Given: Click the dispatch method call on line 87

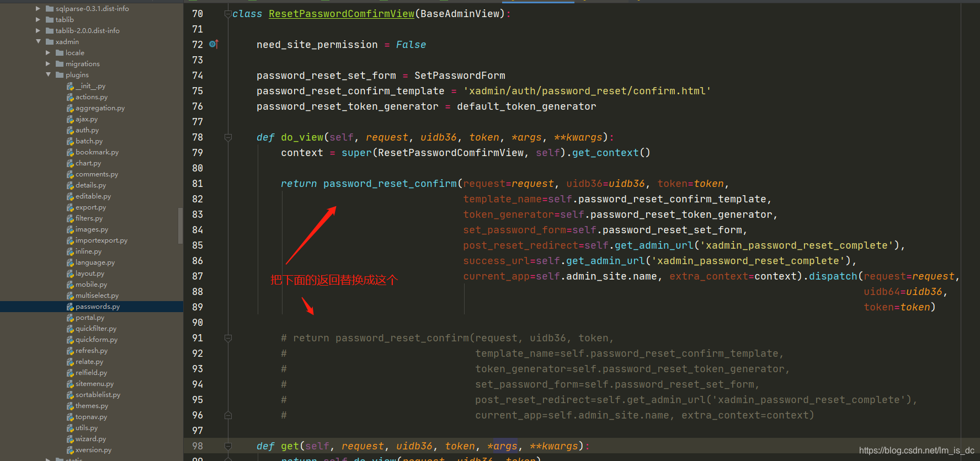Looking at the screenshot, I should coord(833,276).
